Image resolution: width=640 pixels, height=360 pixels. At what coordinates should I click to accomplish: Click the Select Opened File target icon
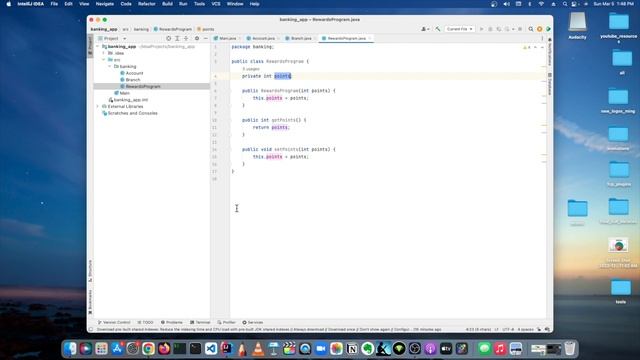(169, 38)
